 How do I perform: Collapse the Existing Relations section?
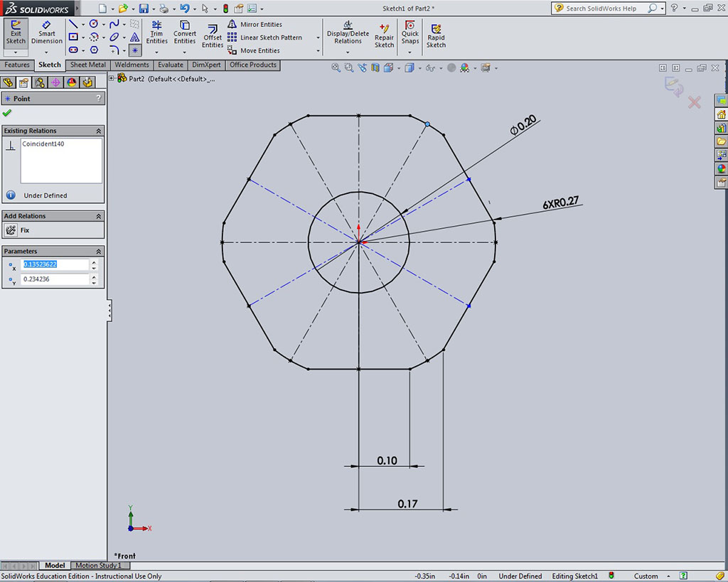tap(98, 131)
